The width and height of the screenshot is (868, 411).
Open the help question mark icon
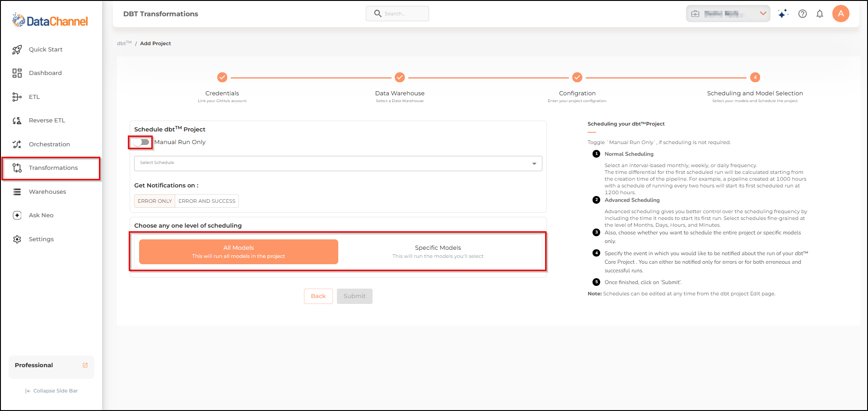(x=803, y=14)
